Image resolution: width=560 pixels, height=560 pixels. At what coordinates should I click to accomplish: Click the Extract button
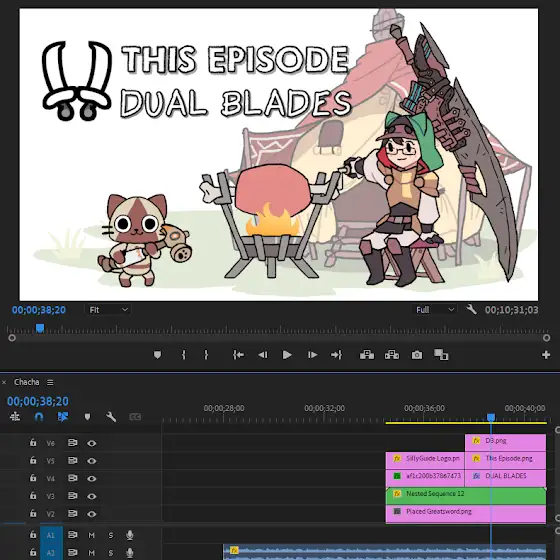[x=392, y=355]
